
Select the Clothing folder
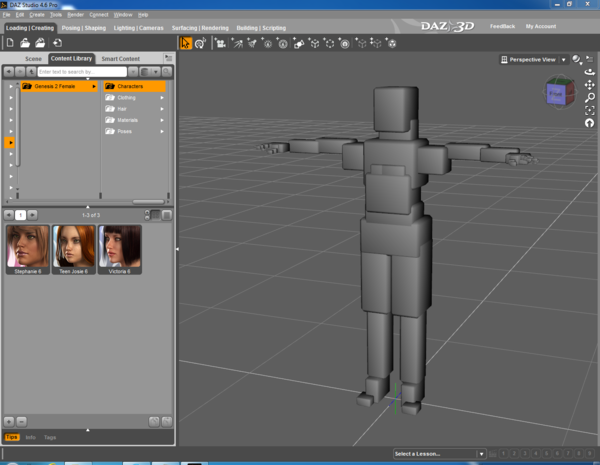134,98
